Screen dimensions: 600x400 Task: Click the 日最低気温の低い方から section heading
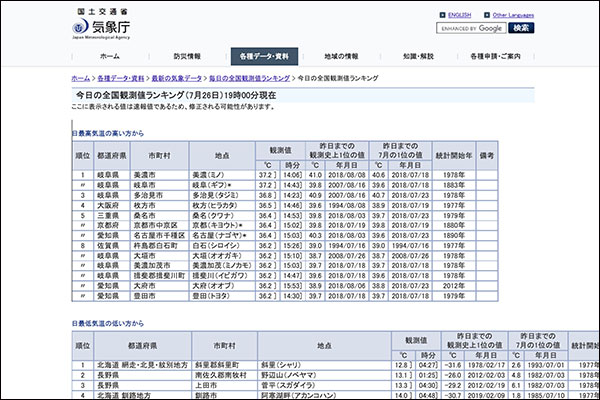click(x=108, y=325)
